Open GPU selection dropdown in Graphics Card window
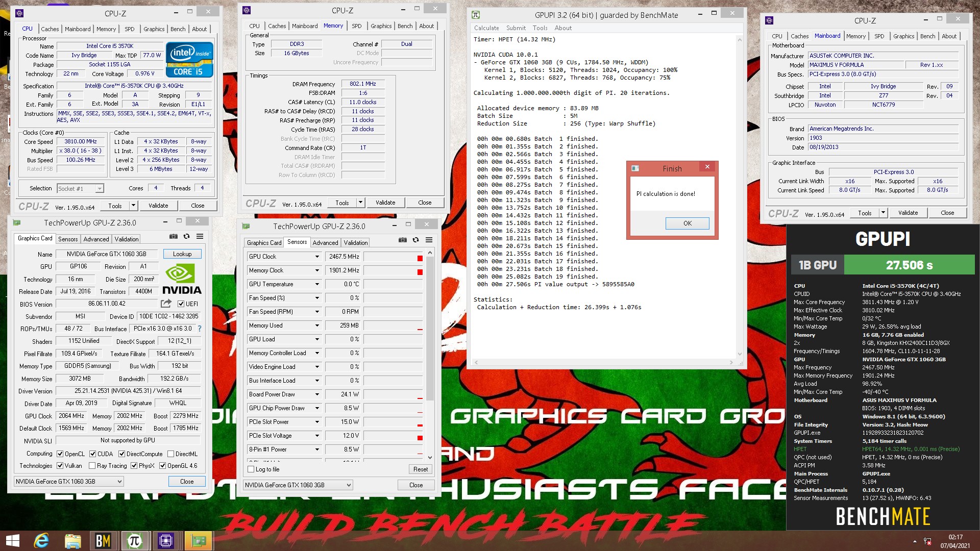The width and height of the screenshot is (980, 551). 69,481
